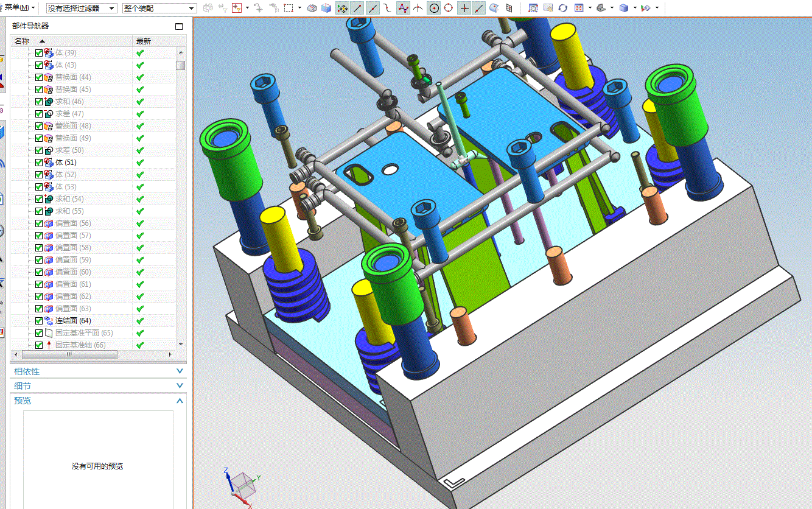Click the navigator vertical scrollbar thumb
Screen dimensions: 812x509
(181, 66)
